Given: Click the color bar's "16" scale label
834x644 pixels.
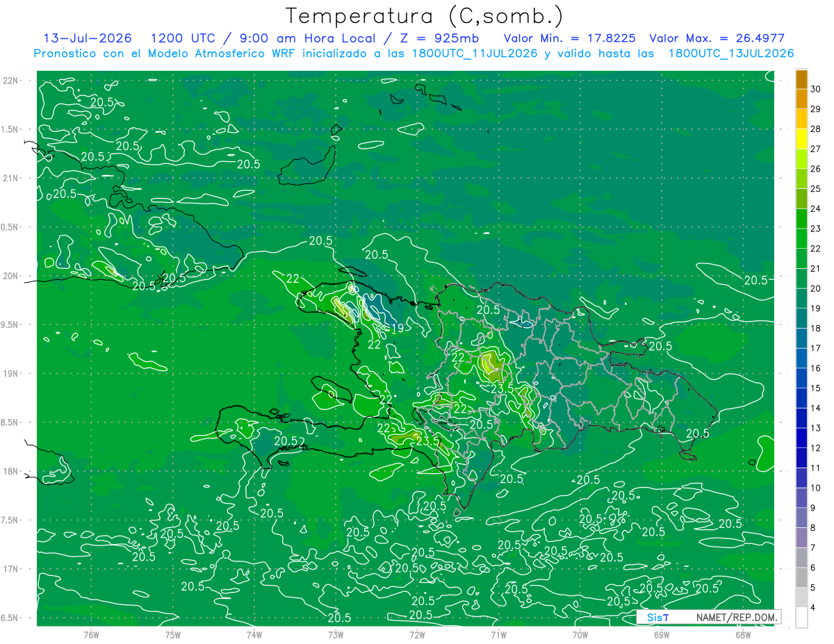Looking at the screenshot, I should click(816, 368).
